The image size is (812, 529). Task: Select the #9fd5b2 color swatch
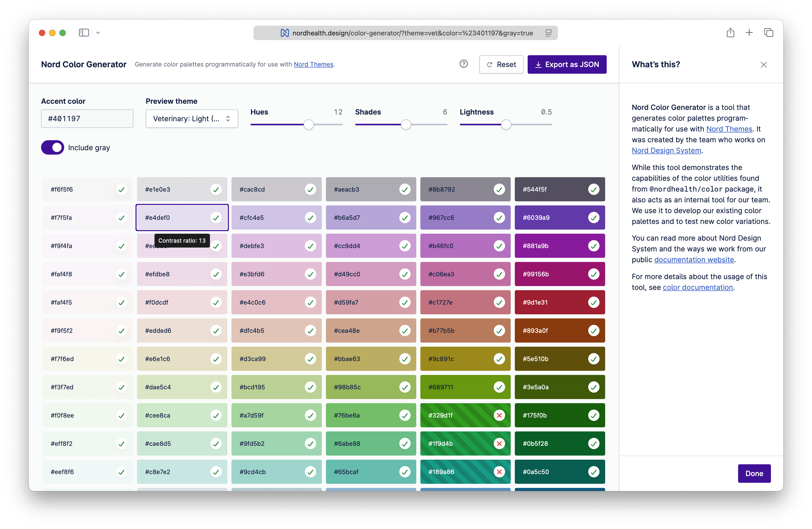click(276, 444)
